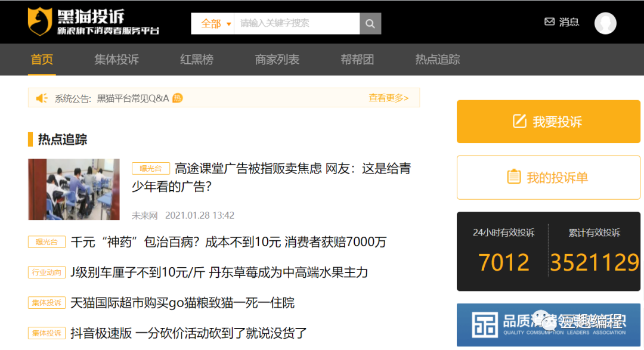Click 集体投诉 tag beside 天猫国际 article

47,303
